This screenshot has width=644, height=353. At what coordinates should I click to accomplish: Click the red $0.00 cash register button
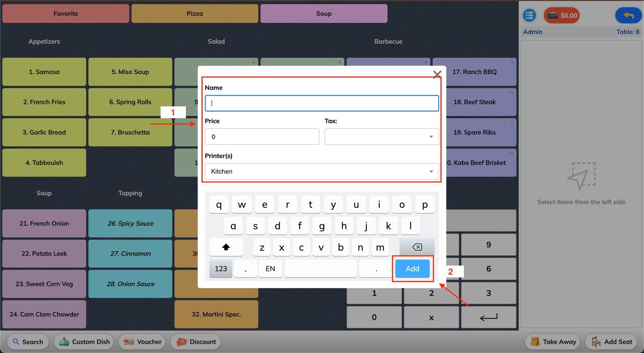tap(562, 16)
